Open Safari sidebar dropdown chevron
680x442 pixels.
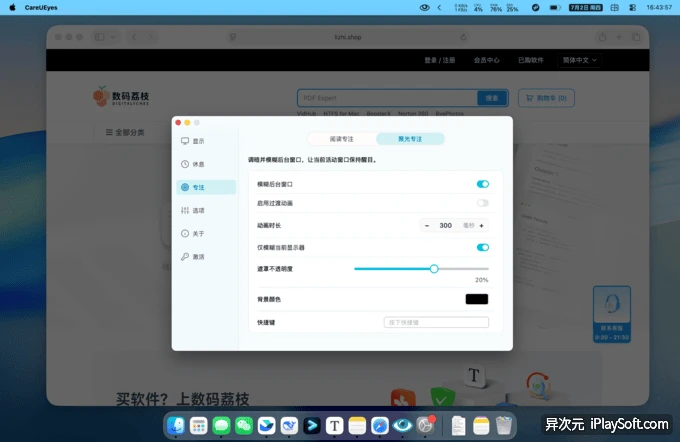113,37
